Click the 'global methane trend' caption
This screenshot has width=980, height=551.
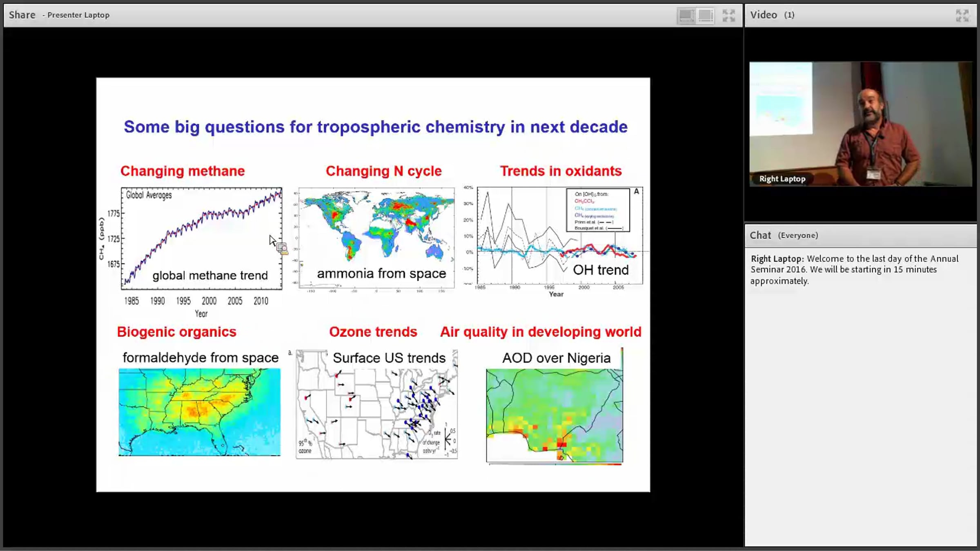[x=210, y=275]
